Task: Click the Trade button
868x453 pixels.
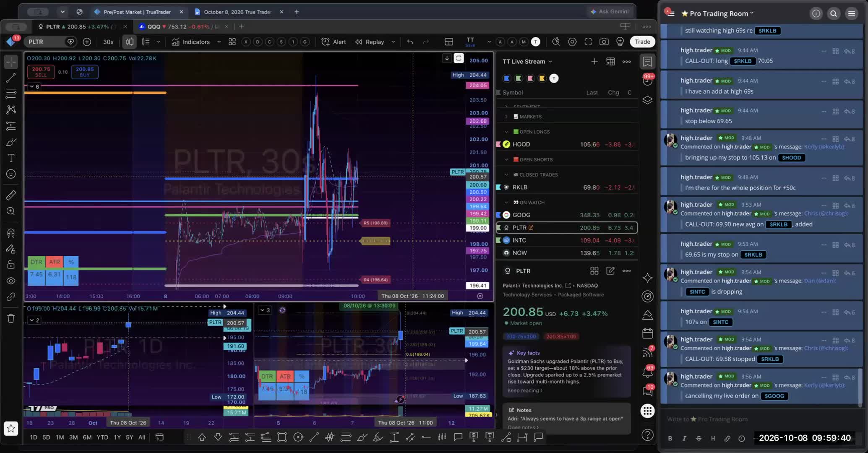Action: click(642, 42)
